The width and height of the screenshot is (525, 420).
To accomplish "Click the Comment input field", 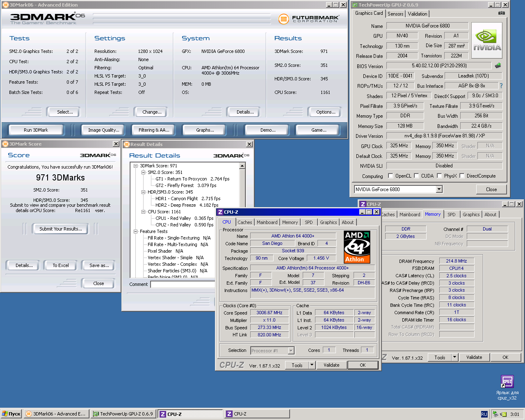I will pos(183,284).
